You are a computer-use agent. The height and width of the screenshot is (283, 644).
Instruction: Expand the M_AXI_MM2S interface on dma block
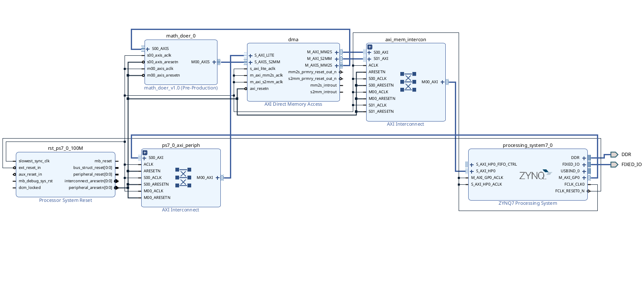point(336,52)
